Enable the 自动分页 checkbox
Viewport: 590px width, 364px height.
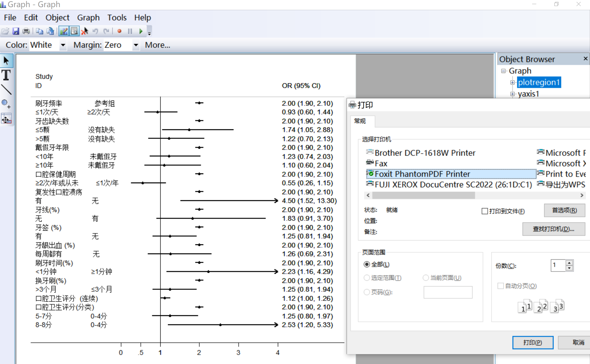click(x=500, y=286)
